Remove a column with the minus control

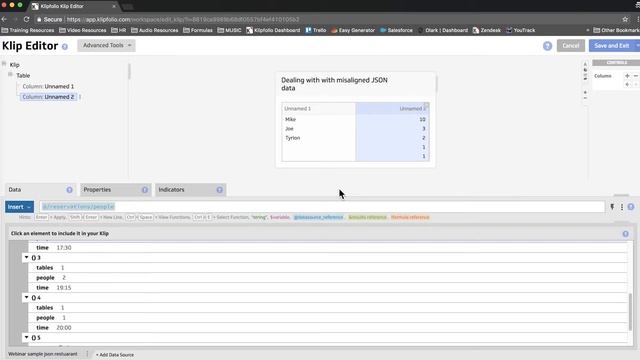coord(636,76)
